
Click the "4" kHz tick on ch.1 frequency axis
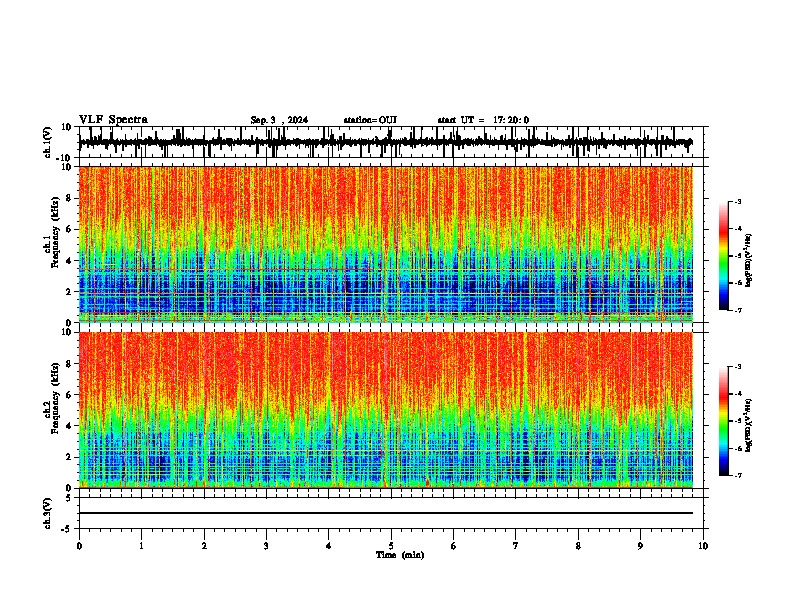click(70, 261)
